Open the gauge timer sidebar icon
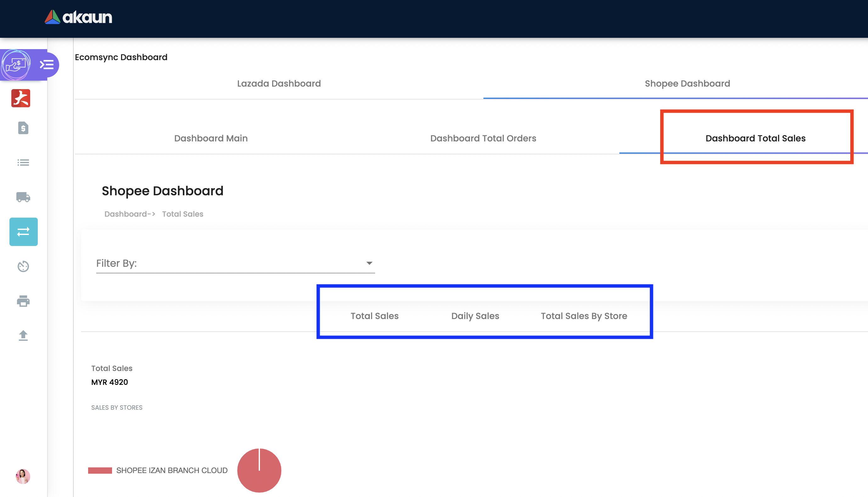Screen dimensions: 868x497 pyautogui.click(x=23, y=266)
